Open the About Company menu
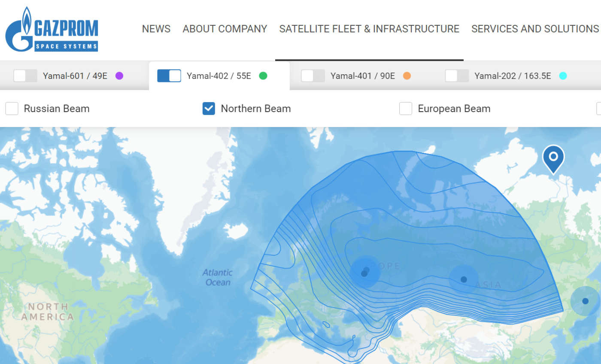The height and width of the screenshot is (364, 601). point(225,29)
